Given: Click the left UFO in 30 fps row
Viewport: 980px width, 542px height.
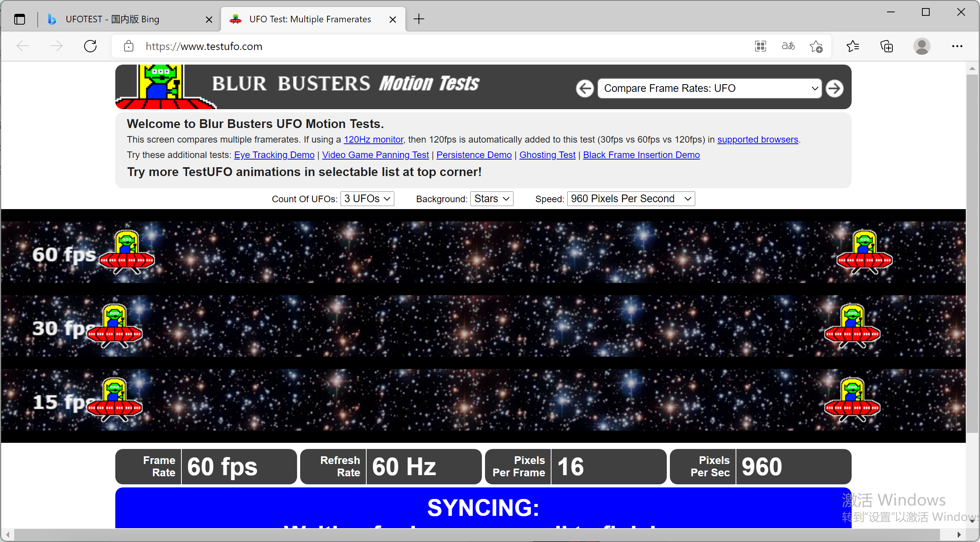Looking at the screenshot, I should coord(115,326).
